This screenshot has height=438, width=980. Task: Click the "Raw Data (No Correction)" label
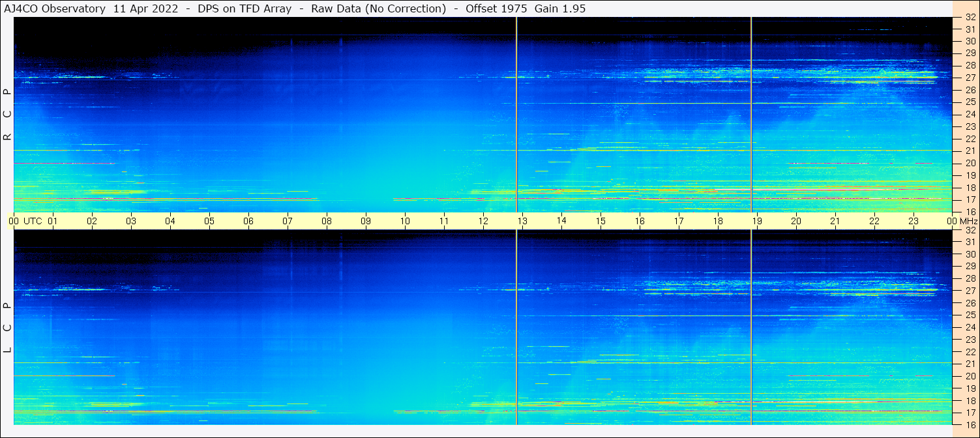[378, 8]
